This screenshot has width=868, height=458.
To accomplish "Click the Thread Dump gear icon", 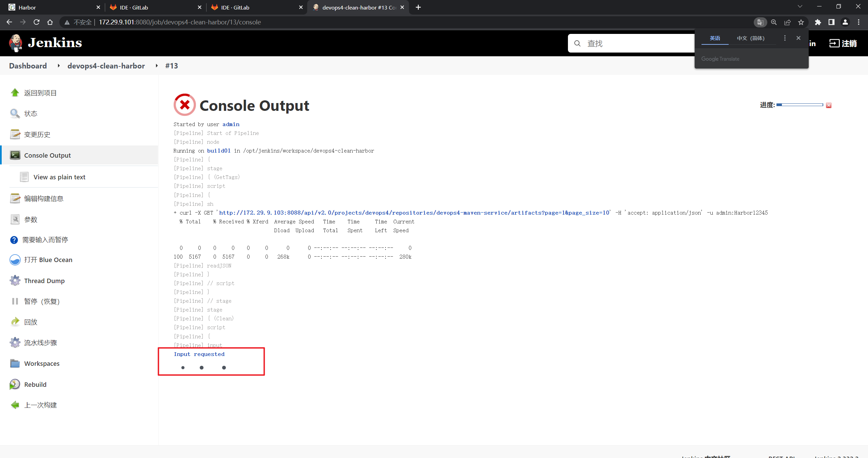I will click(15, 280).
